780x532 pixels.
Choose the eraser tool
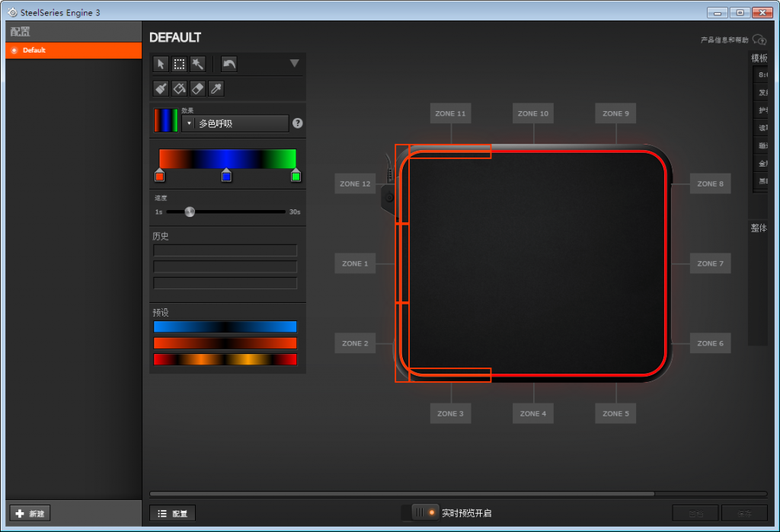coord(197,88)
